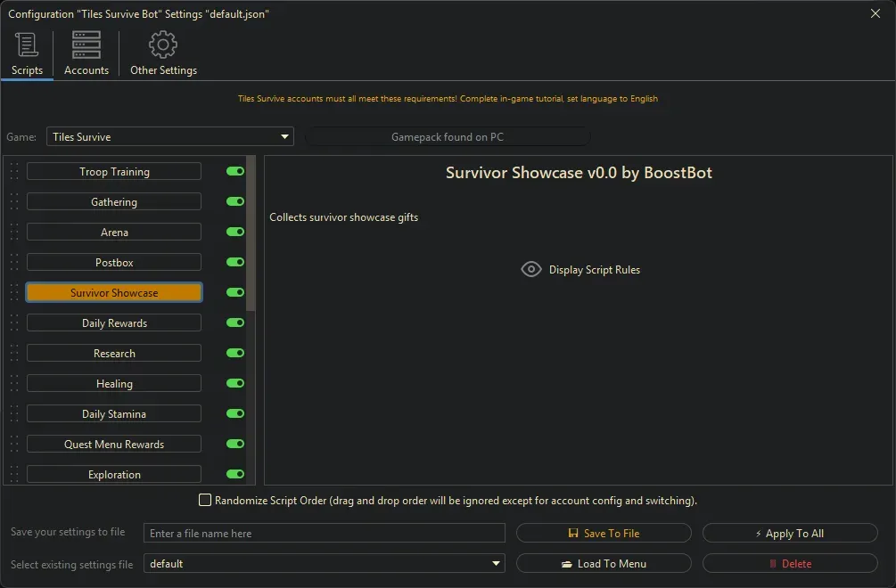This screenshot has width=896, height=588.
Task: Grab the drag handle beside Arena
Action: click(x=14, y=233)
